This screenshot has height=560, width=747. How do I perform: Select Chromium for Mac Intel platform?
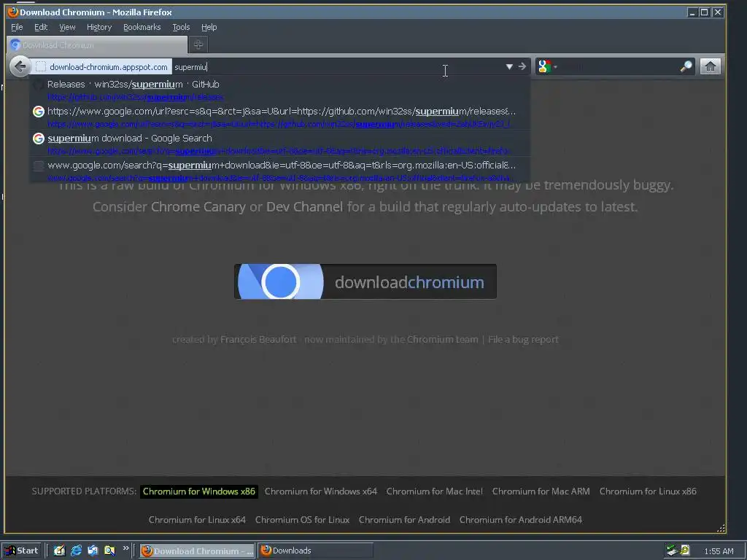click(x=435, y=491)
